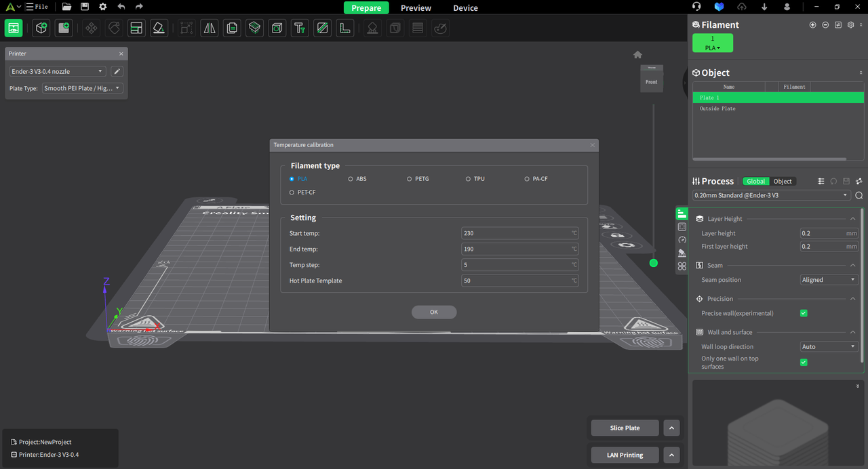
Task: Switch to the Preview tab
Action: [x=416, y=7]
